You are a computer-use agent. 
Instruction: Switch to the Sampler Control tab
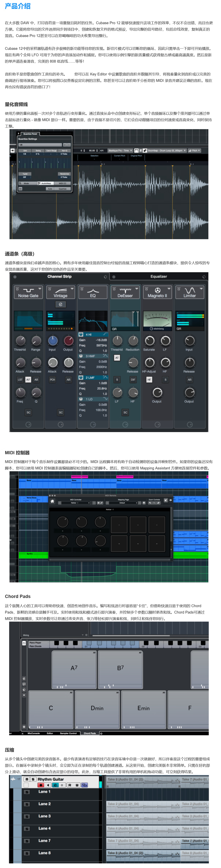click(x=68, y=733)
